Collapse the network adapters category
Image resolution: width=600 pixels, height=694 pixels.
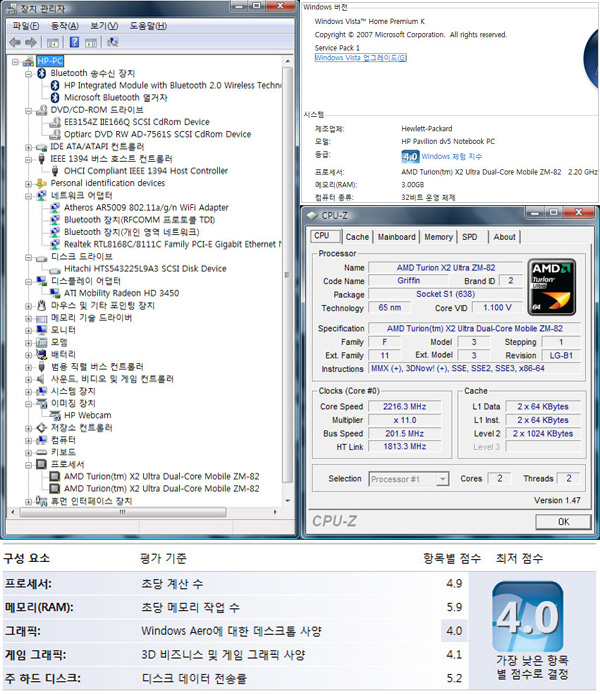(29, 196)
